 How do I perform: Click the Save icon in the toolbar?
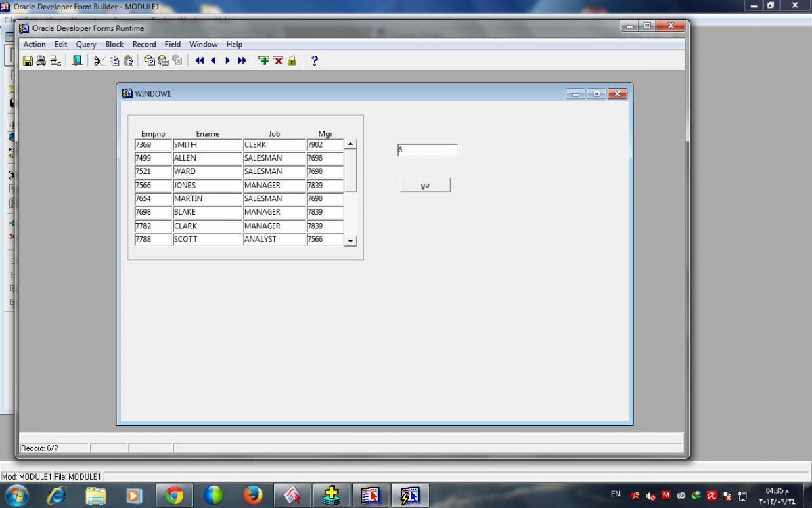pyautogui.click(x=28, y=61)
